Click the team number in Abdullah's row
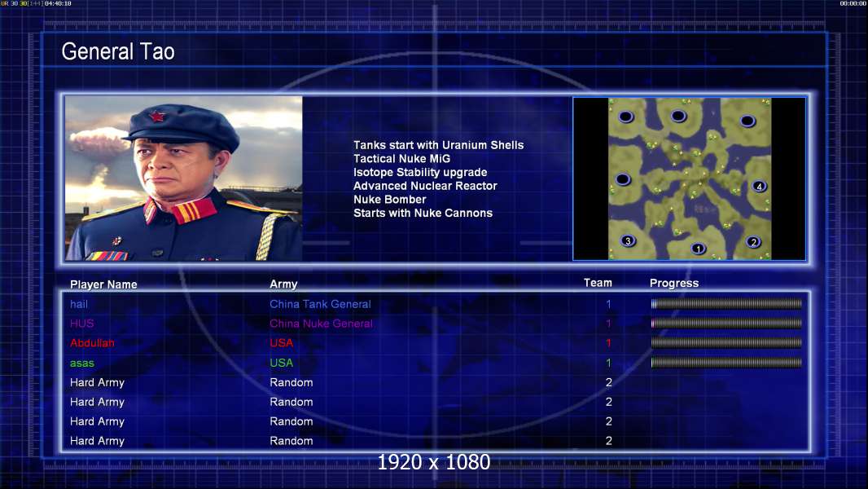The width and height of the screenshot is (868, 489). point(608,343)
